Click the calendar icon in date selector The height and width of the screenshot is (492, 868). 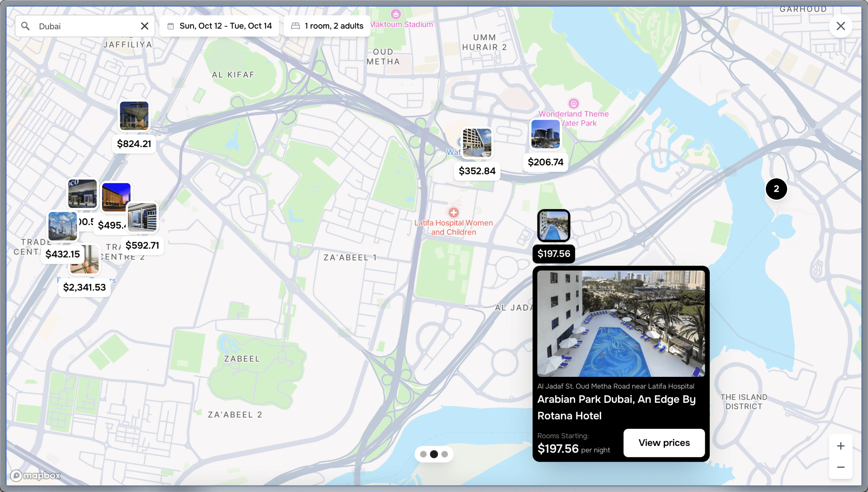171,26
